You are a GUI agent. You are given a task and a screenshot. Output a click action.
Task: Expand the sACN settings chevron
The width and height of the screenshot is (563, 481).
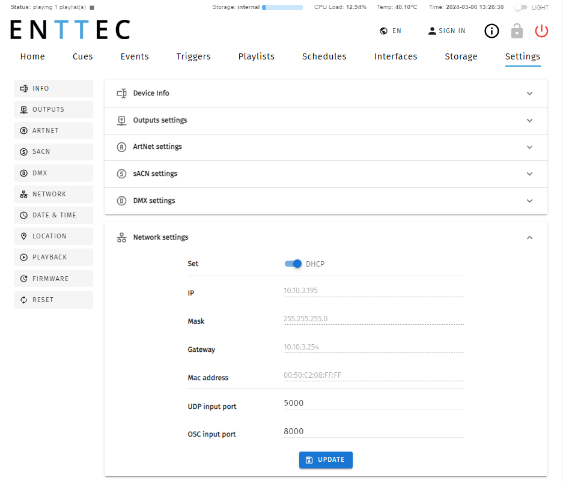point(530,174)
